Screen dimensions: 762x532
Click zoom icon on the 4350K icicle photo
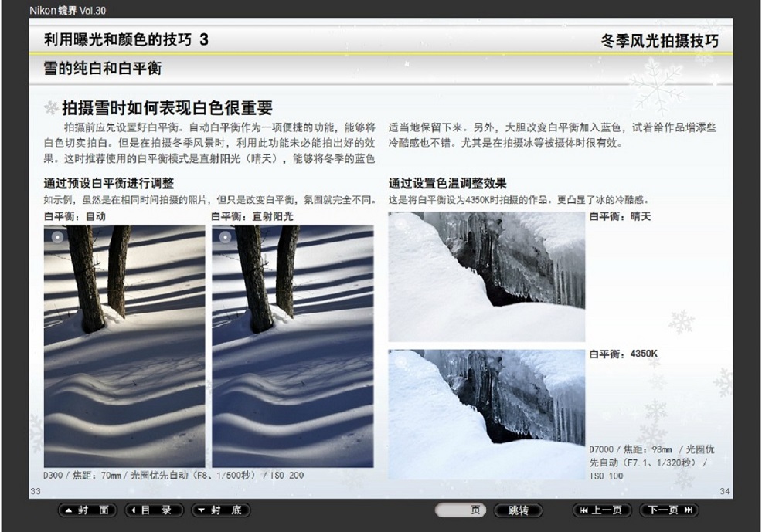[x=400, y=361]
